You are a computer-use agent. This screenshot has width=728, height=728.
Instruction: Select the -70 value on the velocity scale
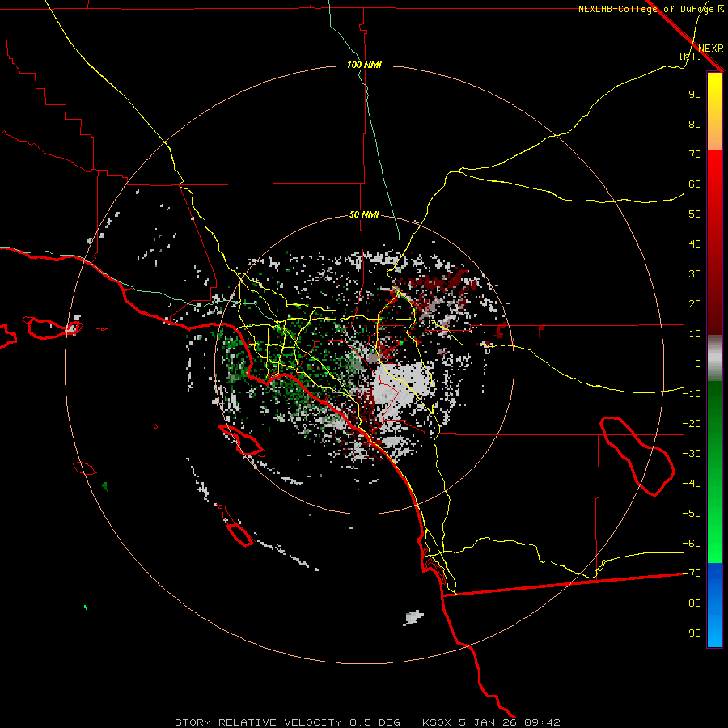point(692,574)
